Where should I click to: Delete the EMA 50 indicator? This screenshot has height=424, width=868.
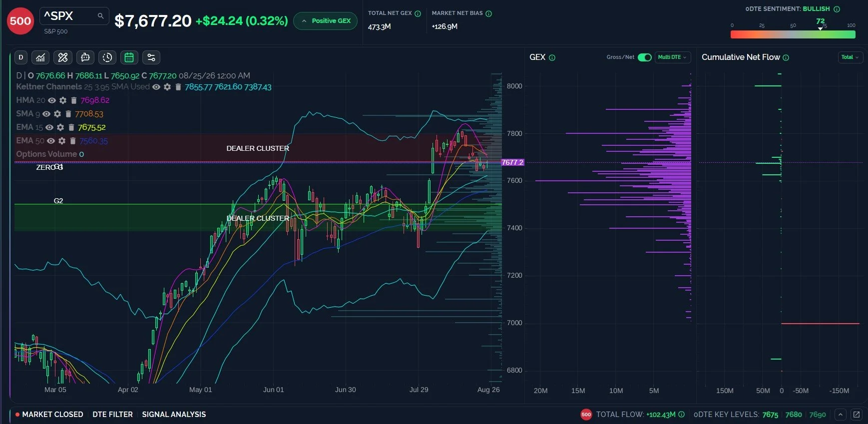(x=72, y=141)
